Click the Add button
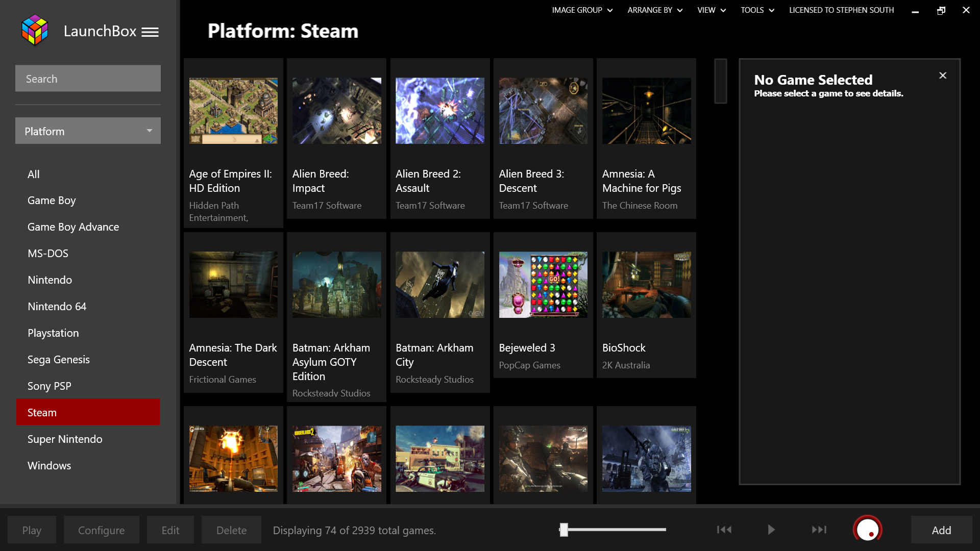The height and width of the screenshot is (551, 980). click(x=941, y=530)
